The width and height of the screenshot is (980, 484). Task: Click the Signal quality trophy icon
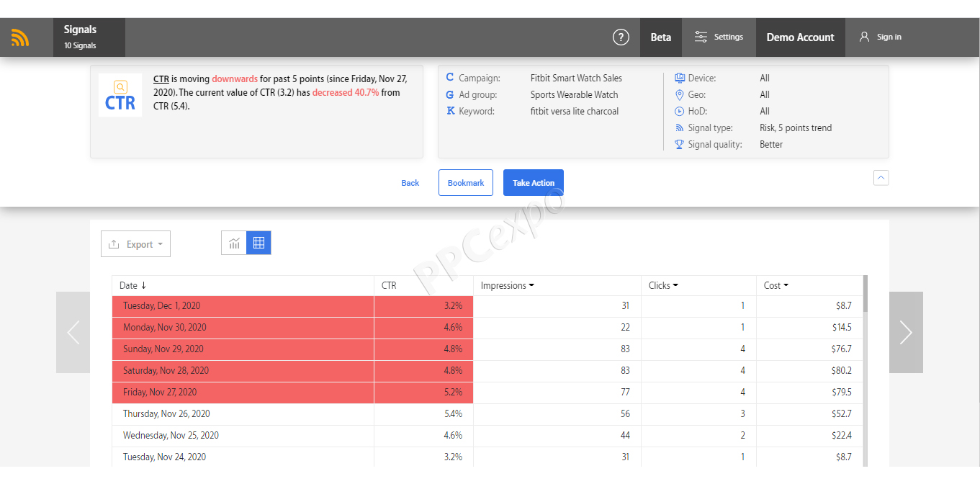tap(680, 144)
